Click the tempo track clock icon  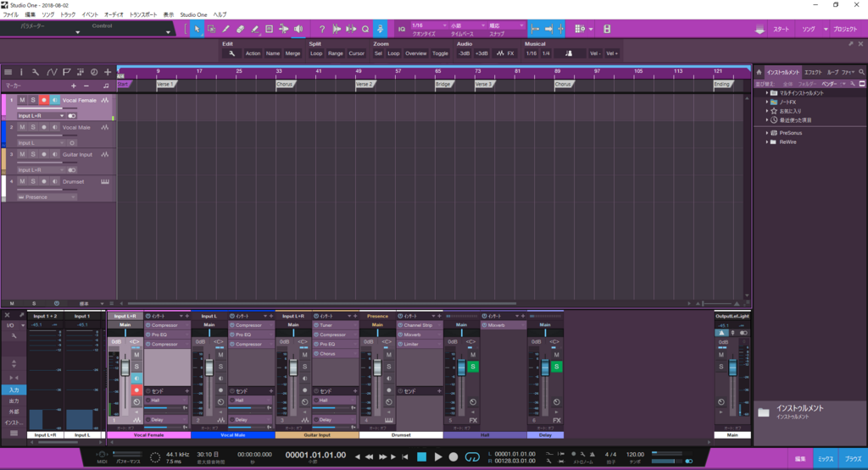coord(94,72)
